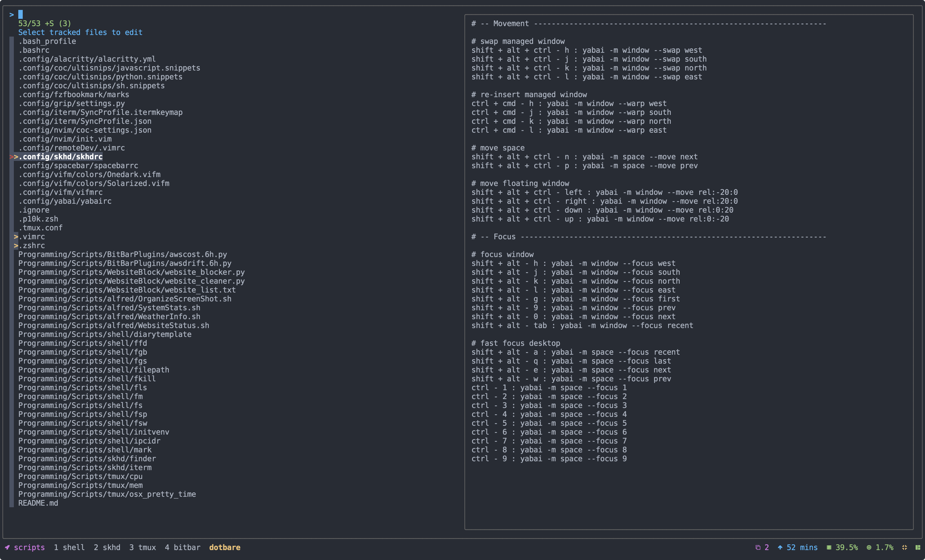Viewport: 925px width, 560px height.
Task: Select alfred/WeatherInfo.sh
Action: (109, 316)
